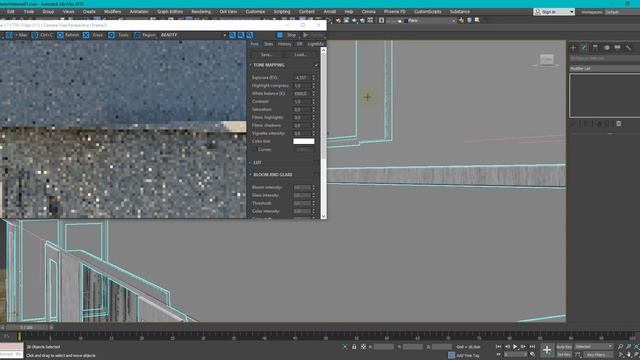Toggle the LUT enable checkbox
This screenshot has width=640, height=360.
(x=316, y=162)
